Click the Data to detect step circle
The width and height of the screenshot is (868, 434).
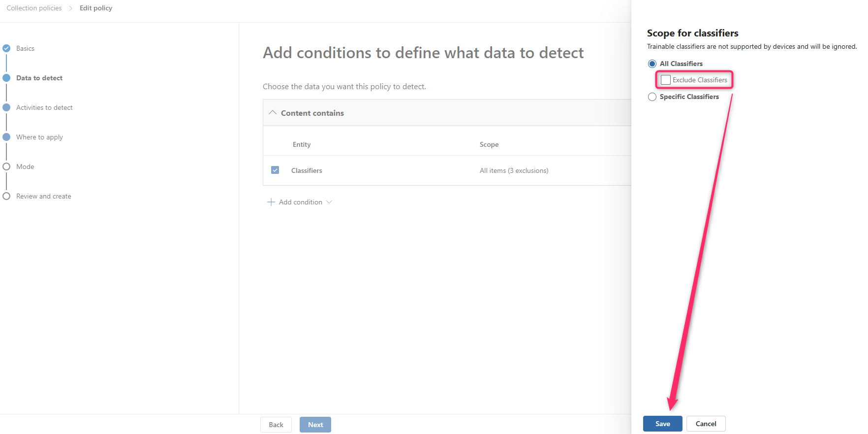6,78
